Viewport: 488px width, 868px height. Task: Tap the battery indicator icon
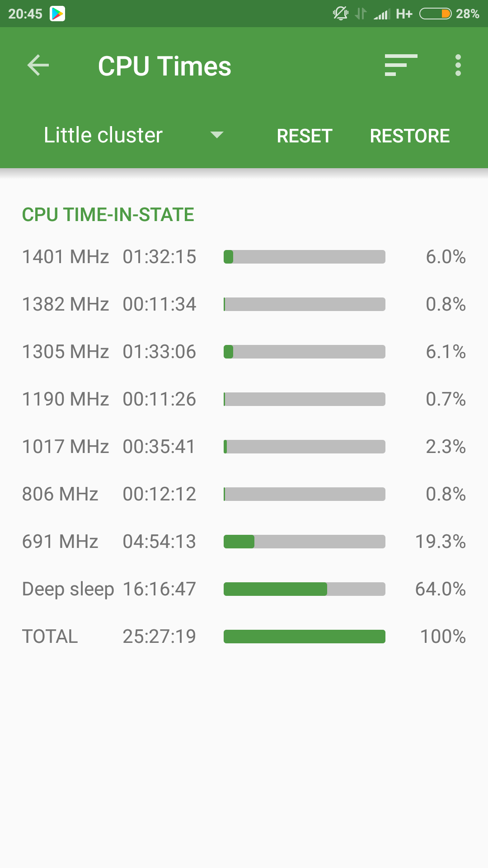(x=435, y=14)
